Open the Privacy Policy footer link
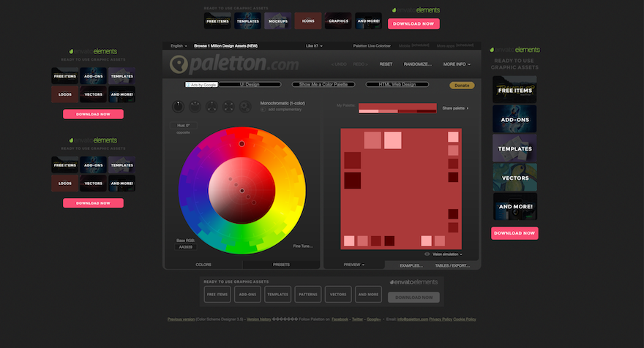Image resolution: width=644 pixels, height=348 pixels. click(441, 319)
